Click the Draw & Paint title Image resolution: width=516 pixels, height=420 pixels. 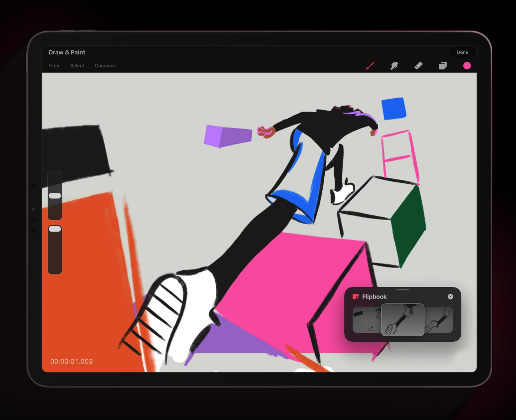(67, 52)
